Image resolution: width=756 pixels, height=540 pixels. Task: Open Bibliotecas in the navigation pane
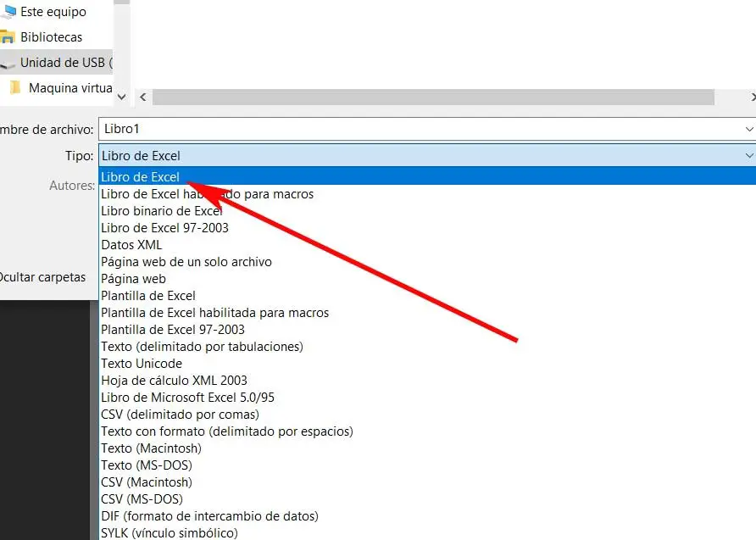51,37
